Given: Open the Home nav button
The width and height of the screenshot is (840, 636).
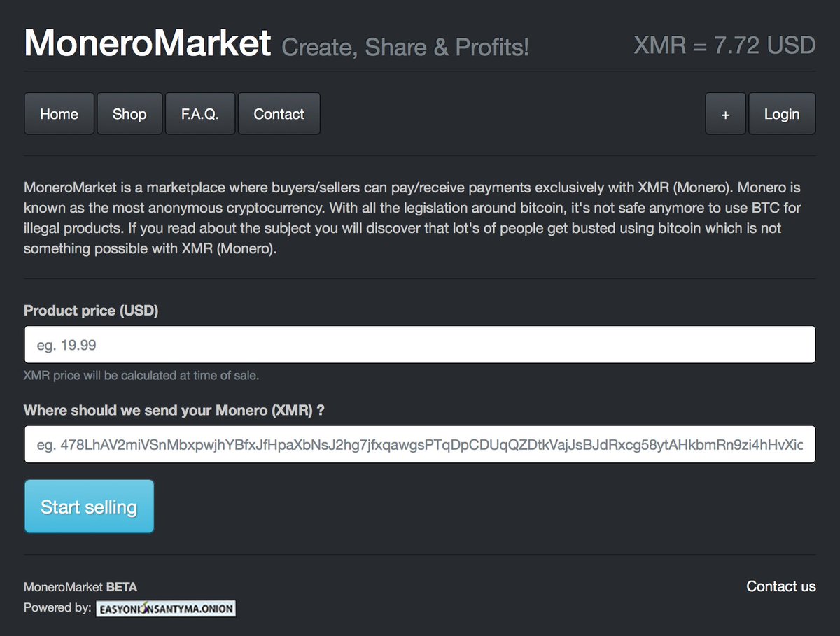Looking at the screenshot, I should [x=59, y=113].
